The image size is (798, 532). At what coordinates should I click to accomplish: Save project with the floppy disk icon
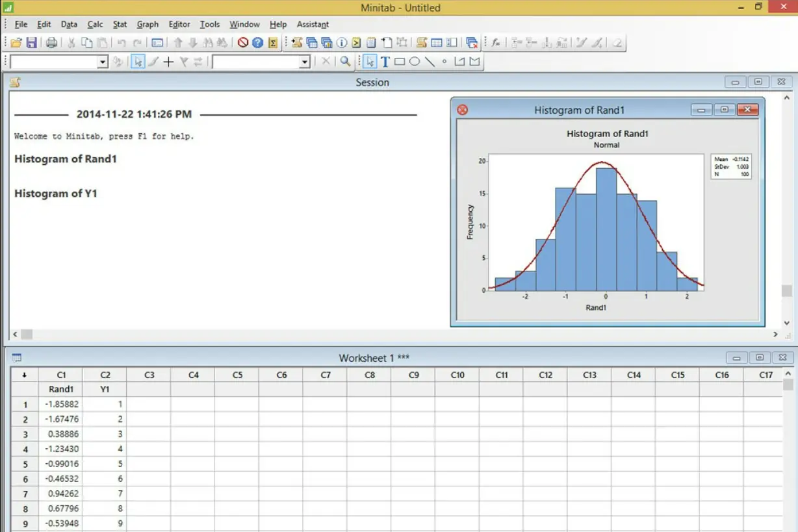pos(31,43)
